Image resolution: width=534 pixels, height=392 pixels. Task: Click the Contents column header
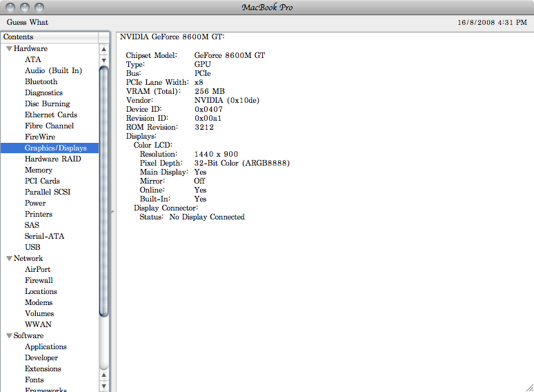click(x=50, y=37)
